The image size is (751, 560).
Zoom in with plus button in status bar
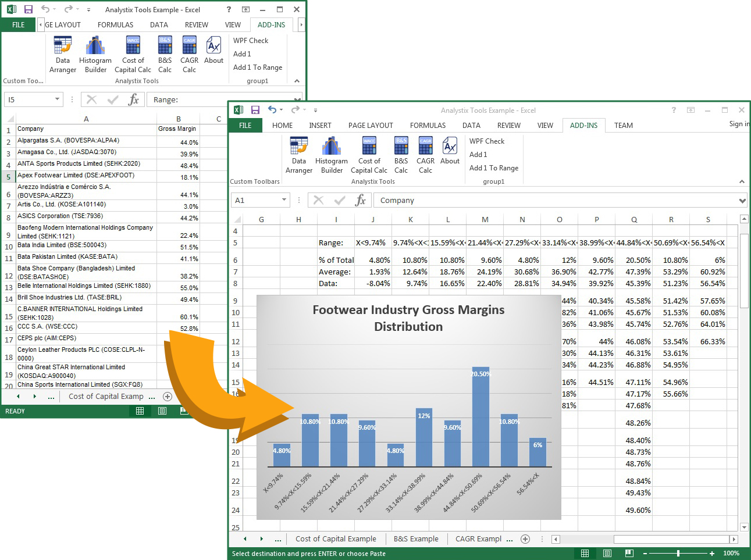[712, 554]
